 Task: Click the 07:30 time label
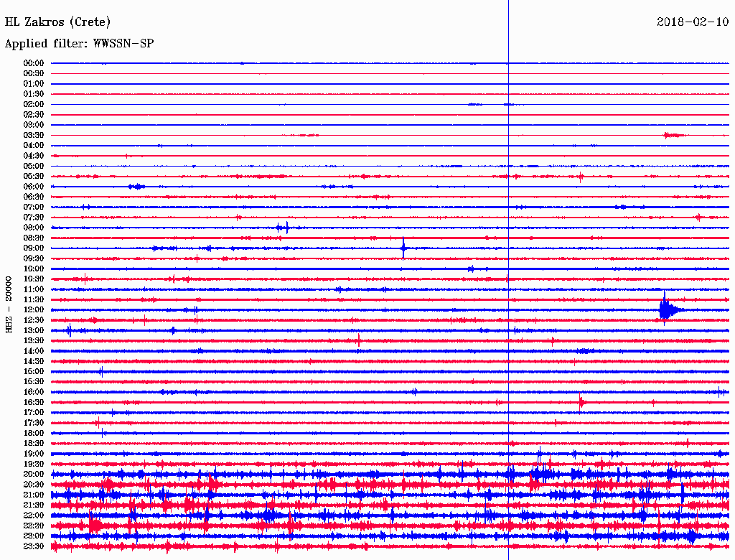coord(34,217)
